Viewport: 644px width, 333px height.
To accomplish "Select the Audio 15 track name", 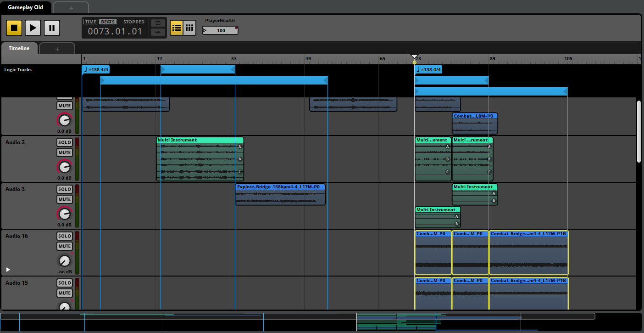I will pyautogui.click(x=17, y=283).
